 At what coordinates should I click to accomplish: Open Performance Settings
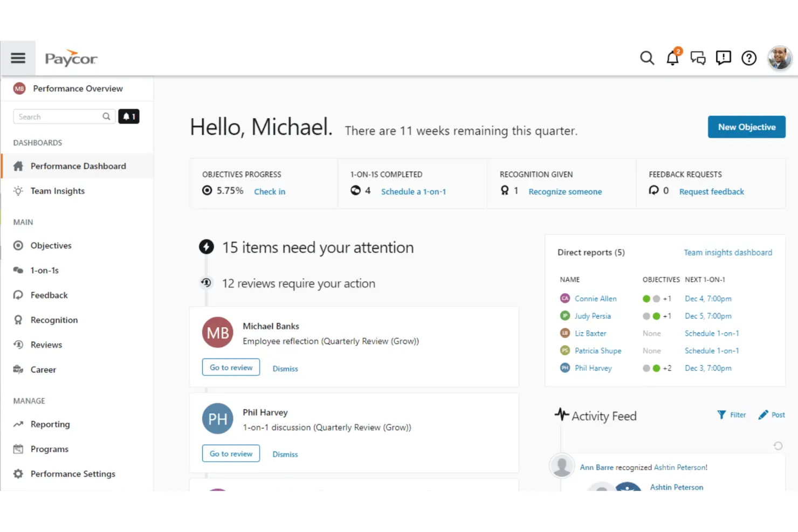pyautogui.click(x=73, y=474)
